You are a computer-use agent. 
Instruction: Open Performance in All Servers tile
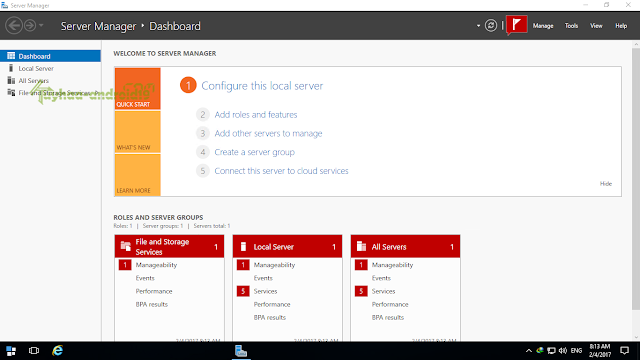coord(390,304)
